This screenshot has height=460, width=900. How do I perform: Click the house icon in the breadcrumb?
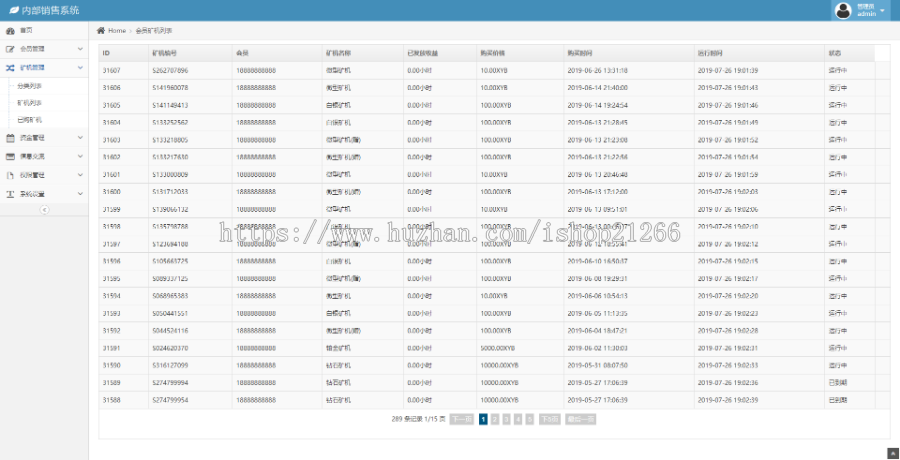tap(101, 30)
